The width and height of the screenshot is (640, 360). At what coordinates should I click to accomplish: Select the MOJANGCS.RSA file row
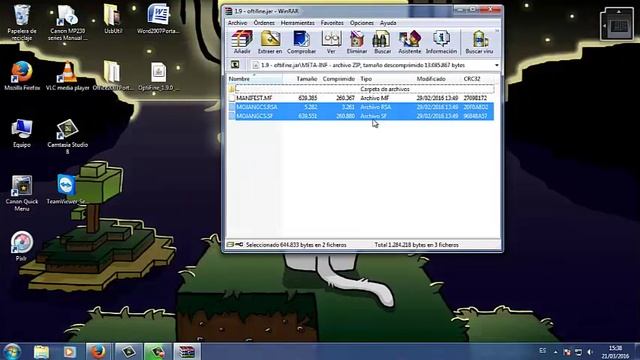coord(361,107)
